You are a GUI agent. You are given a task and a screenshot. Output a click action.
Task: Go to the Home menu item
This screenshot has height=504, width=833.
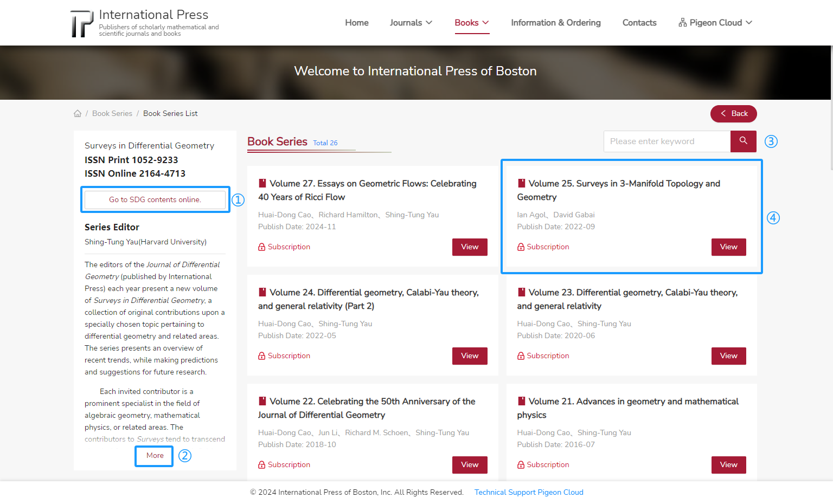click(x=357, y=23)
